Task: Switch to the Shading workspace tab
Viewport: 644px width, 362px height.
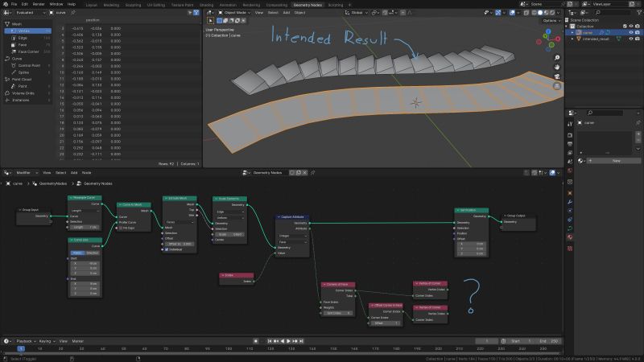Action: [206, 5]
